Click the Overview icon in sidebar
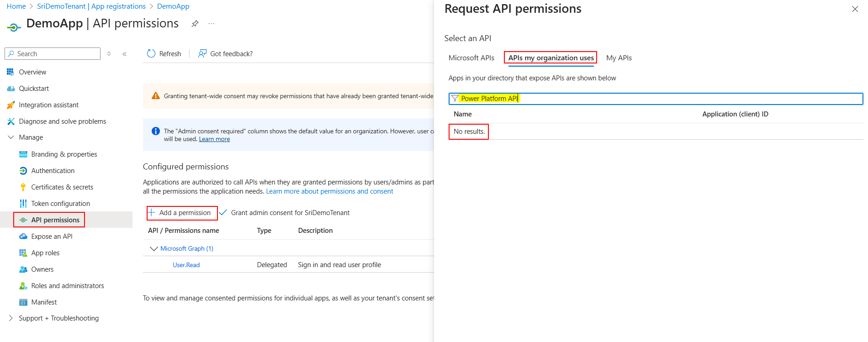The image size is (868, 342). tap(11, 72)
